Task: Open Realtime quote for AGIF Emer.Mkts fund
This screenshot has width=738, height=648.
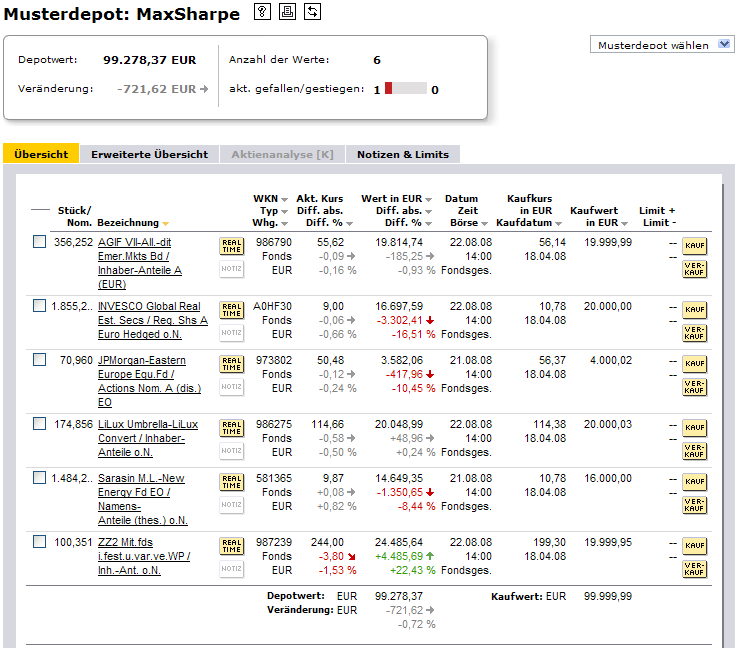Action: pos(231,246)
